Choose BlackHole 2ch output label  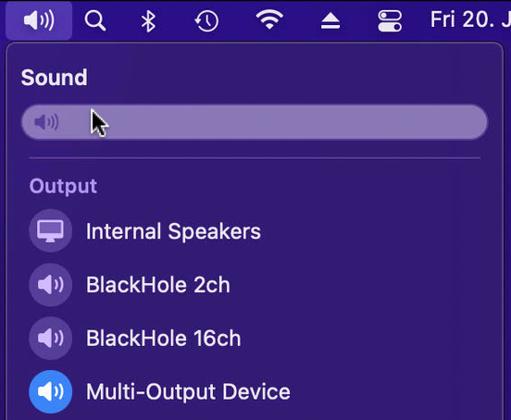point(158,285)
